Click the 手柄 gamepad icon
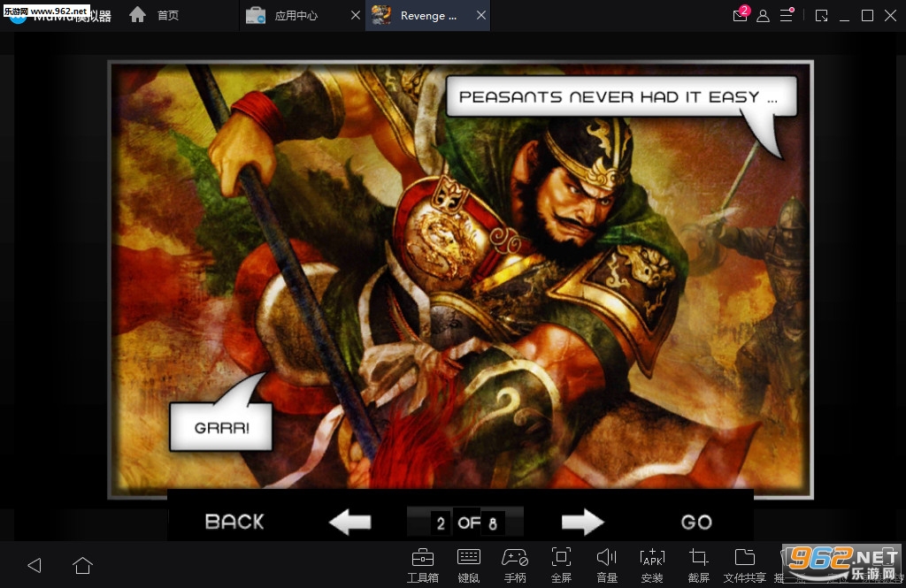Screen dimensions: 906x588 515,564
